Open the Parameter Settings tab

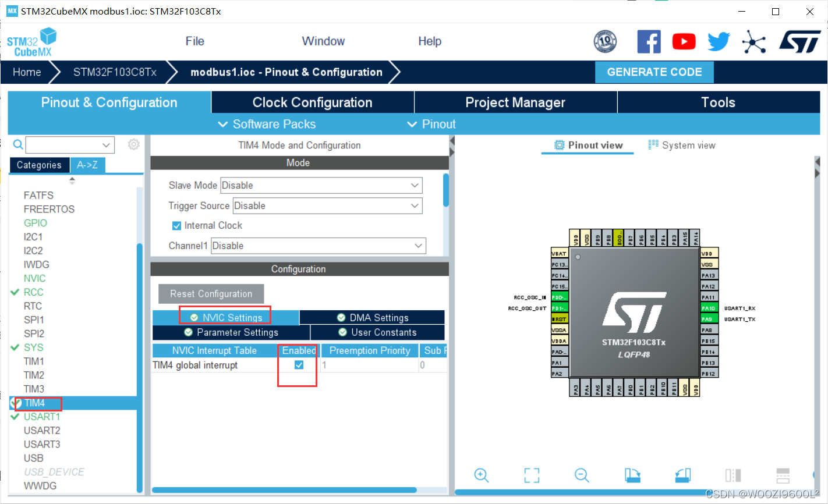click(231, 332)
